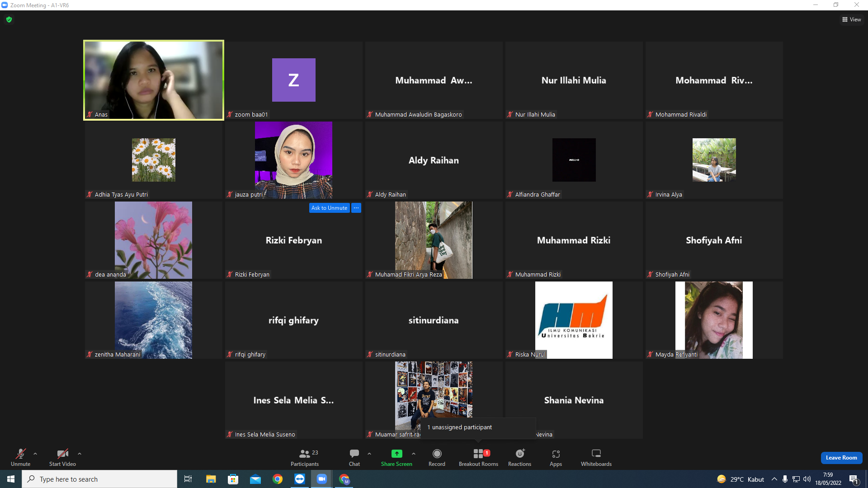868x488 pixels.
Task: Open the View layout menu
Action: click(852, 19)
